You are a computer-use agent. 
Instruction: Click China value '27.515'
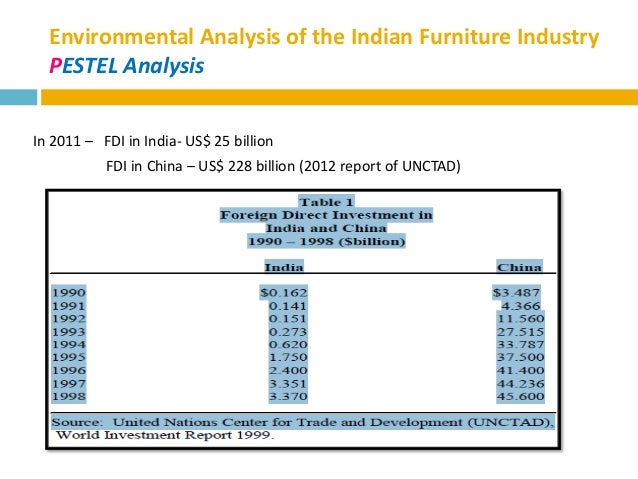[520, 332]
